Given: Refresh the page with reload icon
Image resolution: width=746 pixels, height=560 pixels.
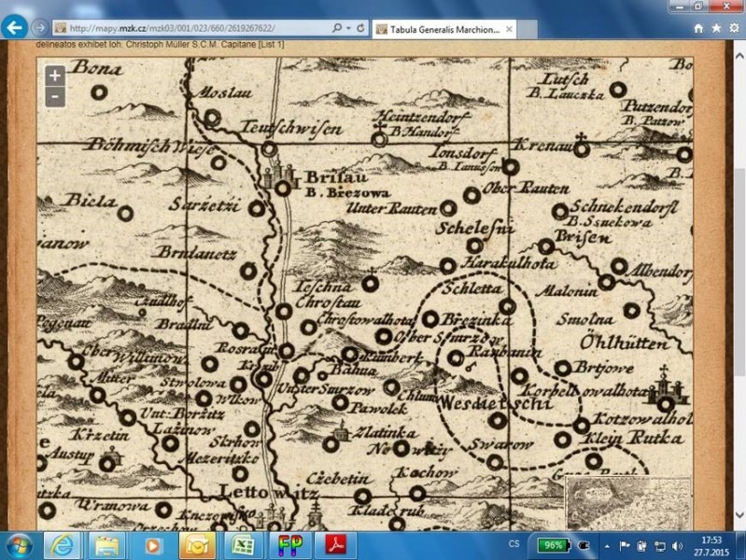Looking at the screenshot, I should pos(360,28).
